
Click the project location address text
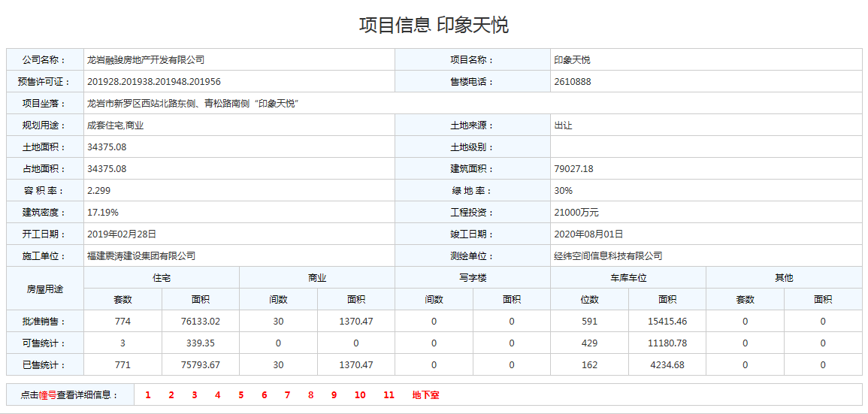pyautogui.click(x=193, y=104)
